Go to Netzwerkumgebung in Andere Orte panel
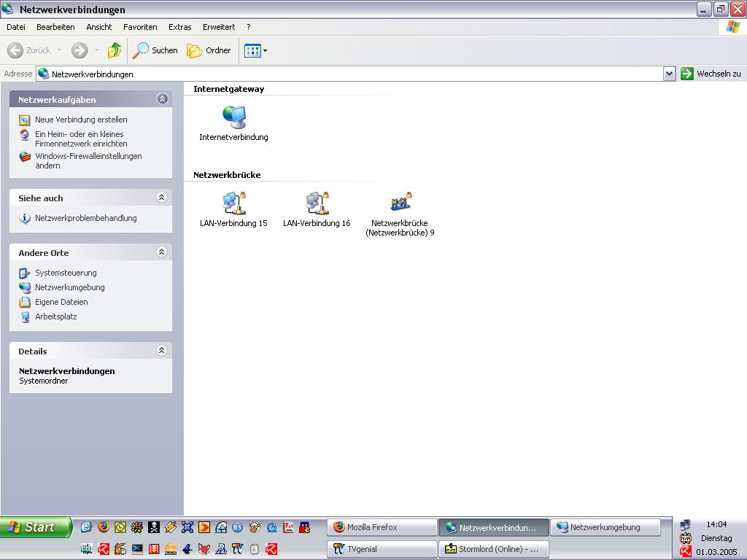 tap(69, 287)
